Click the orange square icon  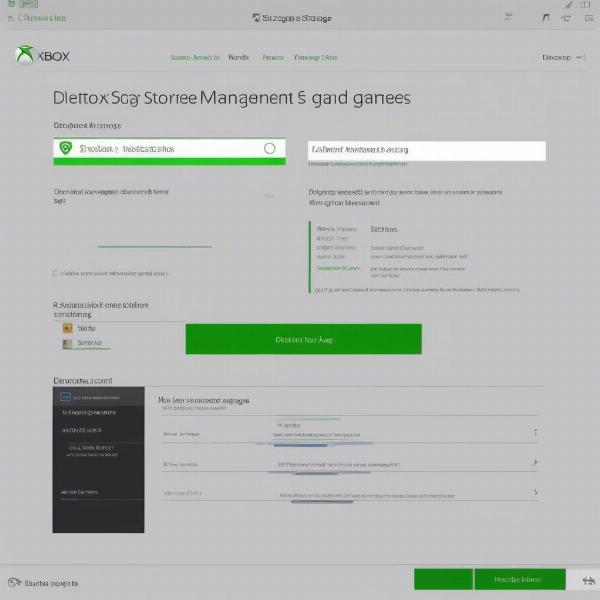click(67, 328)
